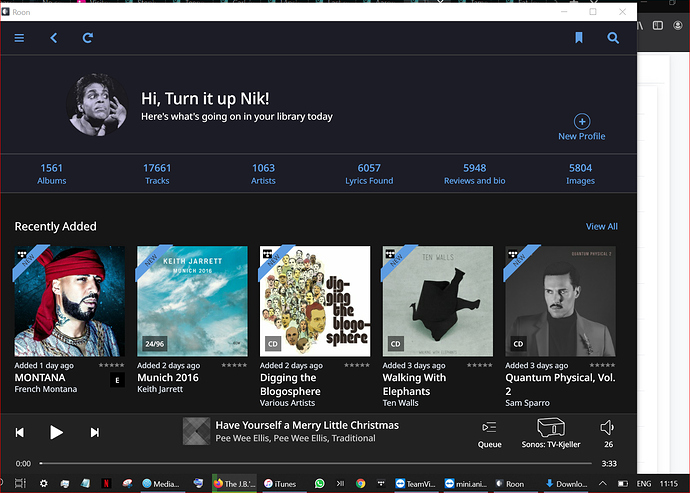
Task: Click the explicit E badge on MONTANA
Action: (x=117, y=380)
